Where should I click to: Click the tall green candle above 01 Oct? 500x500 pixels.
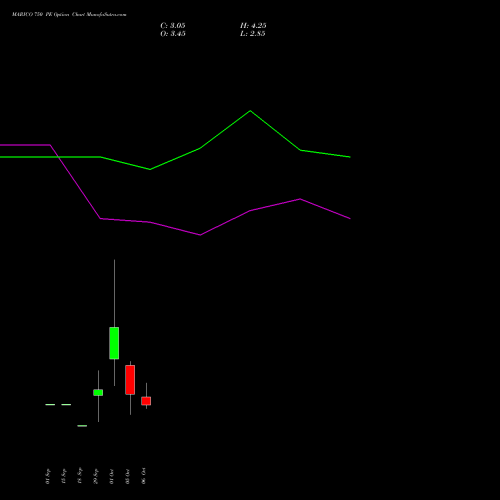(114, 343)
